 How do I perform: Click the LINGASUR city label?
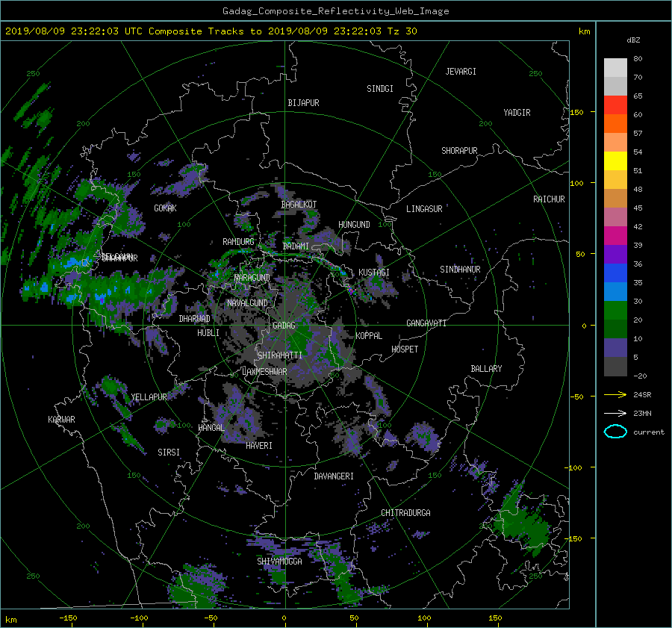pyautogui.click(x=424, y=209)
